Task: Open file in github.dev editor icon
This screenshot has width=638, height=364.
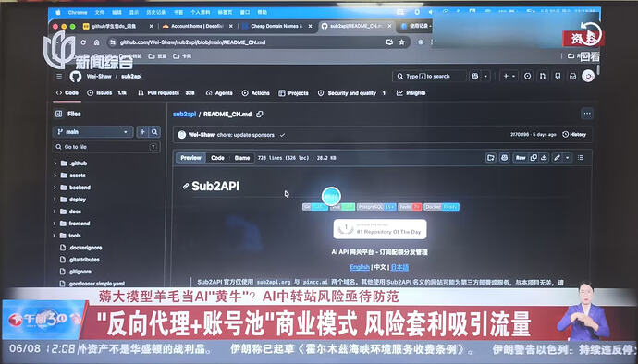Action: [491, 158]
